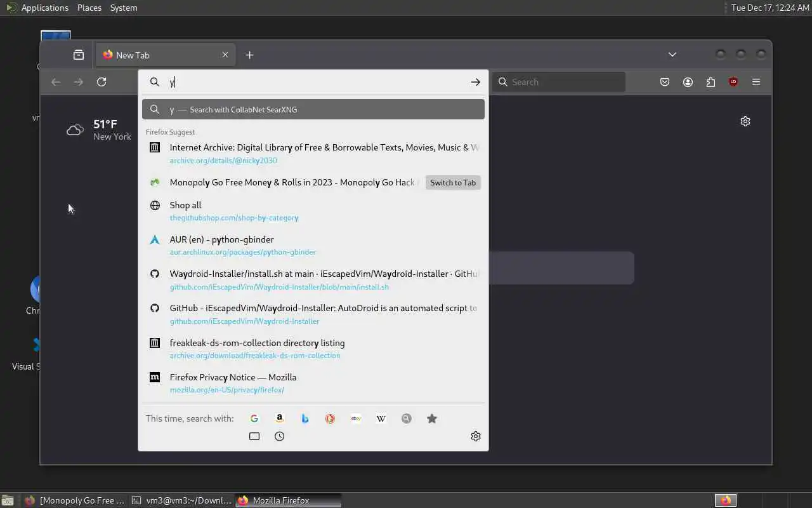Search this time with Amazon

tap(280, 418)
